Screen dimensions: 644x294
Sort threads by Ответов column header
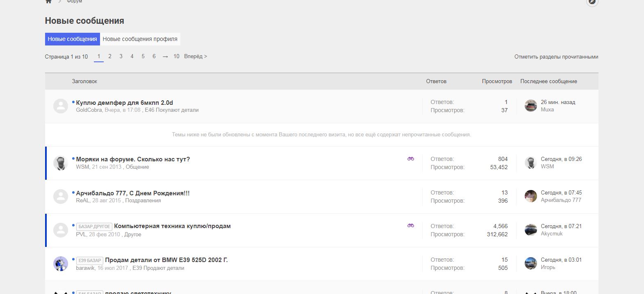436,81
